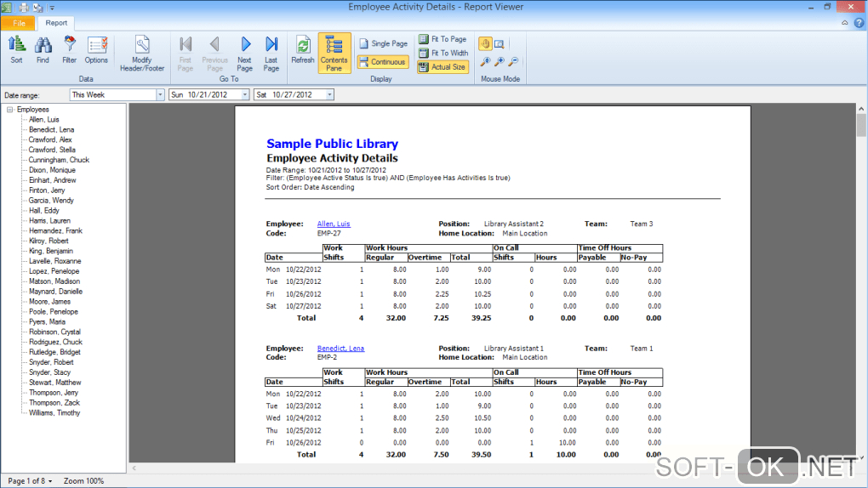Screen dimensions: 868x488
Task: Select the Report ribbon tab
Action: pos(57,23)
